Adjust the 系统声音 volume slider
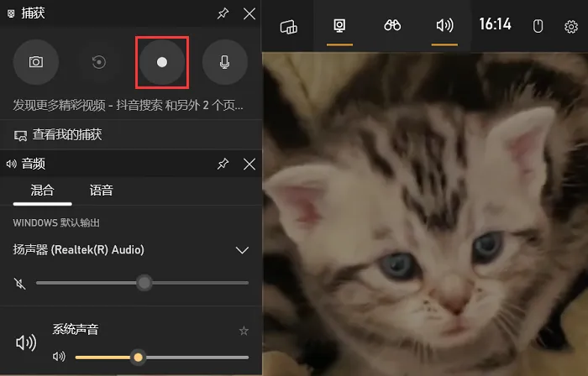 pyautogui.click(x=161, y=358)
